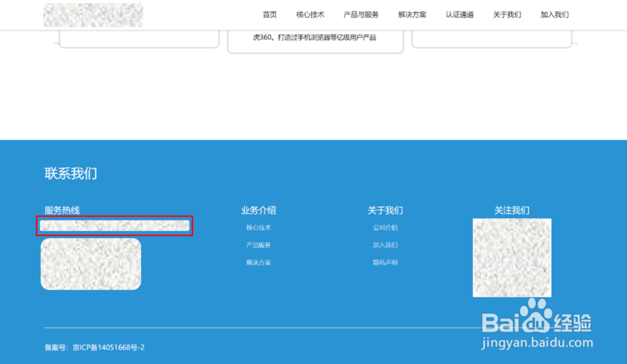
Task: Open 核心技术 from the top menu
Action: [x=312, y=14]
